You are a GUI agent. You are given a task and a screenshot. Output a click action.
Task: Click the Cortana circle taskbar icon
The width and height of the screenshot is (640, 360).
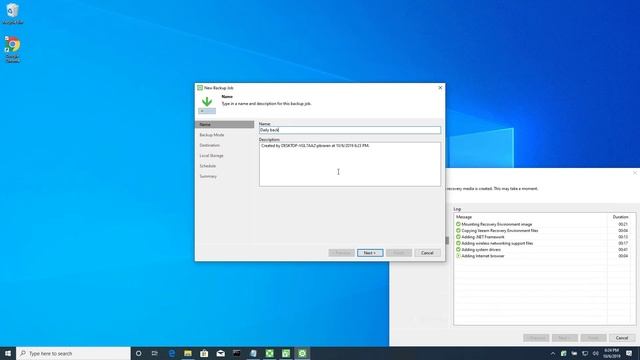[x=138, y=353]
